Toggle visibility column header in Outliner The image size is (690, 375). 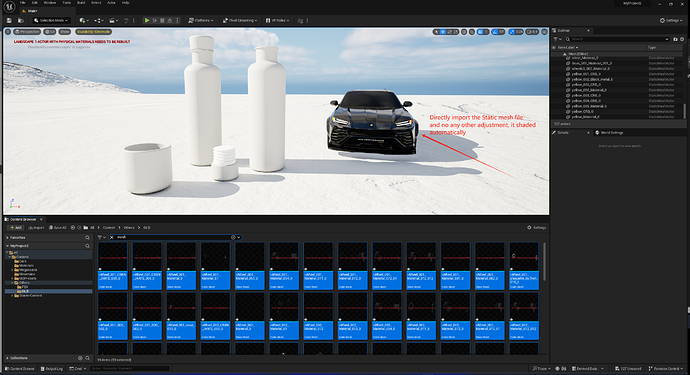(554, 48)
